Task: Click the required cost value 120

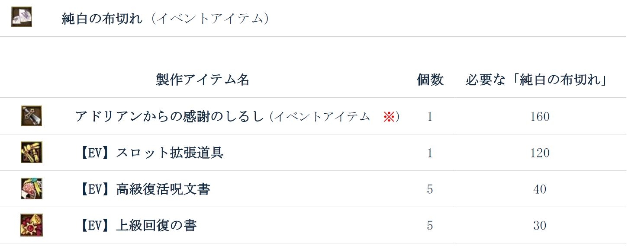Action: 540,153
